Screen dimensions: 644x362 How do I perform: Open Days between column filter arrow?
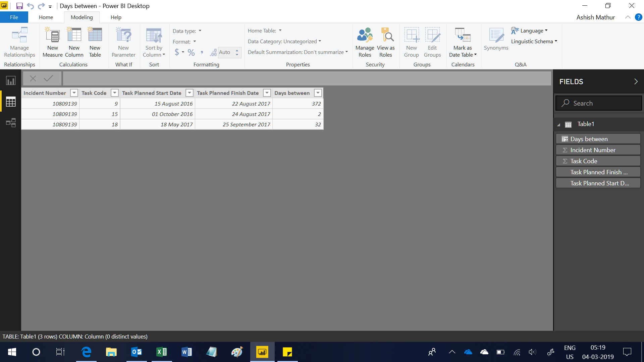318,93
